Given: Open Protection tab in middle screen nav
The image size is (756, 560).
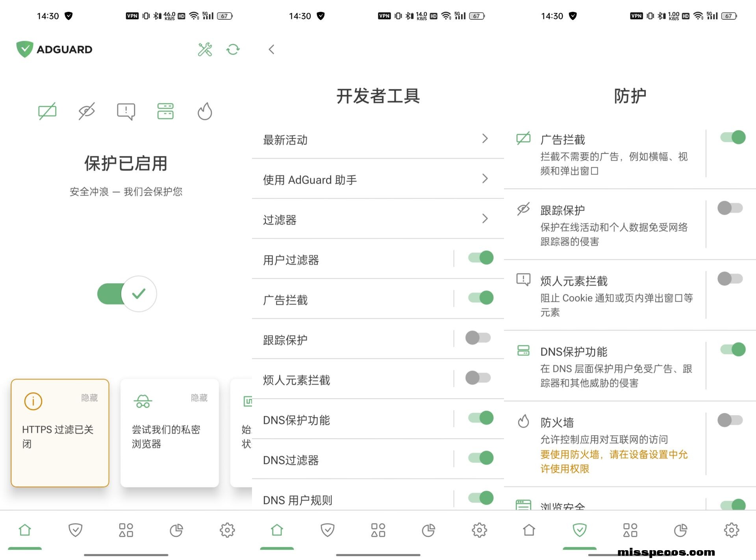Looking at the screenshot, I should click(327, 530).
